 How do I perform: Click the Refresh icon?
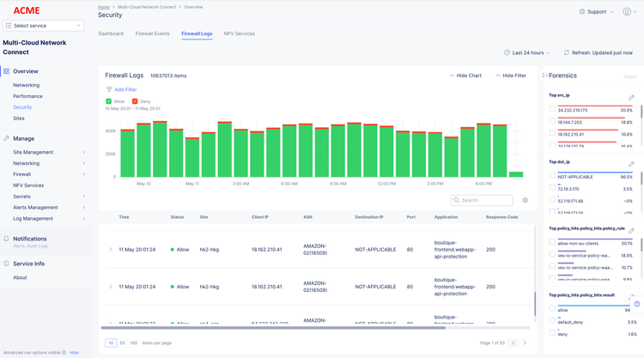tap(566, 52)
